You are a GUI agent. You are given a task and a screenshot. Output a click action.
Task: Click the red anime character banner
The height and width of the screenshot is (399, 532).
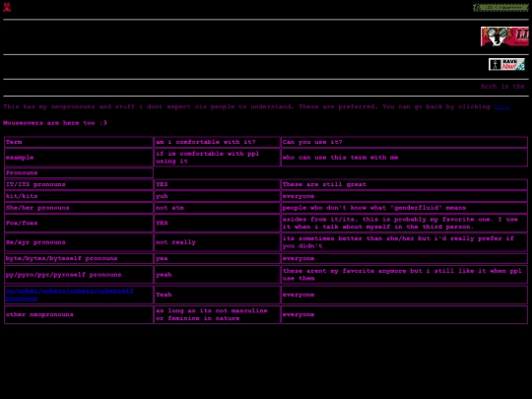pos(504,36)
